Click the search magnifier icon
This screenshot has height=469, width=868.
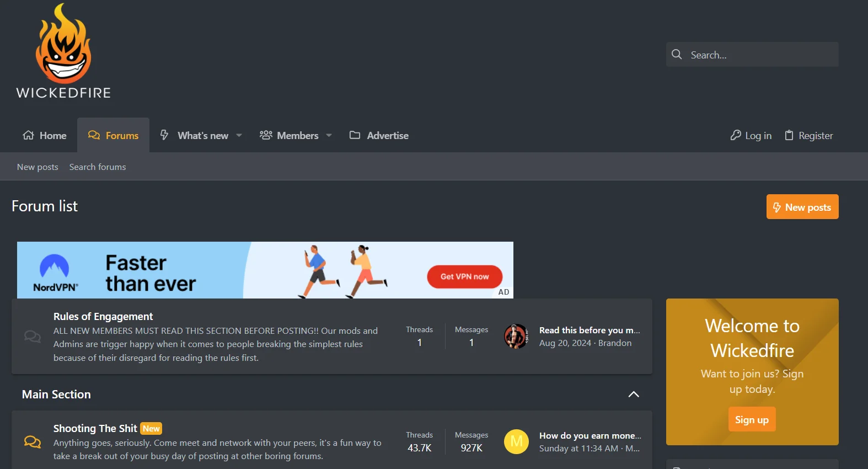677,54
